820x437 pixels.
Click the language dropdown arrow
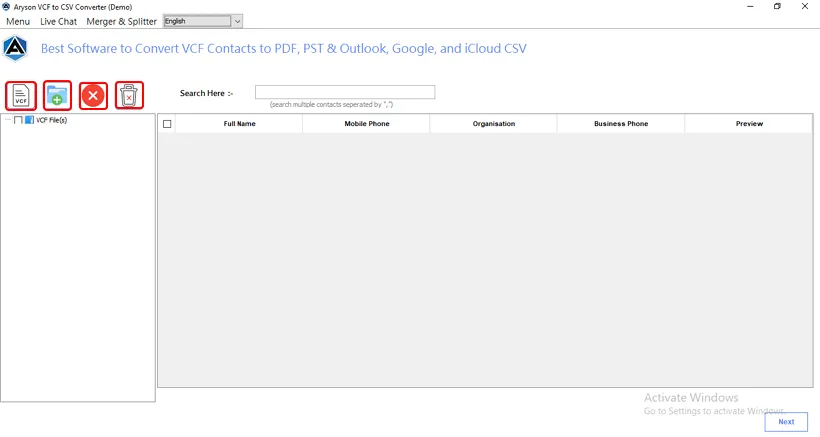pyautogui.click(x=237, y=21)
